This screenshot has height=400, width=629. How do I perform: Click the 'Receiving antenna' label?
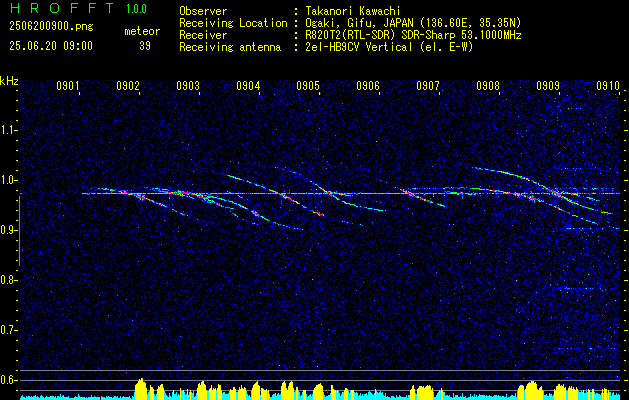click(230, 47)
